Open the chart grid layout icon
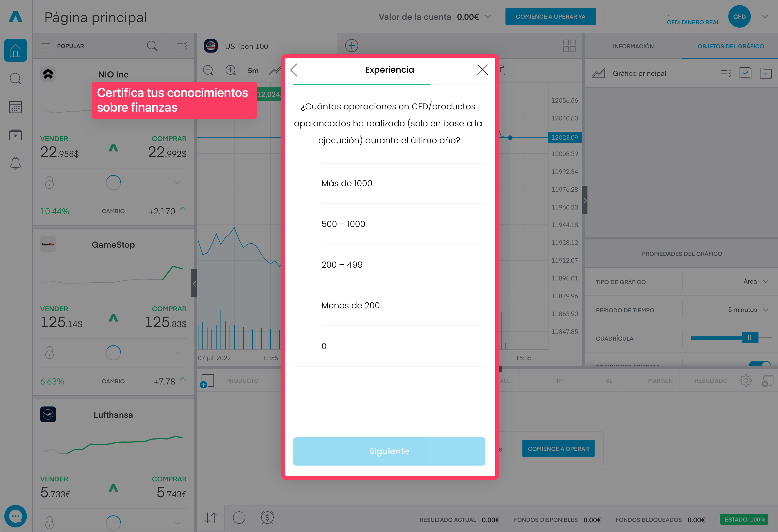Viewport: 778px width, 532px height. click(x=569, y=46)
